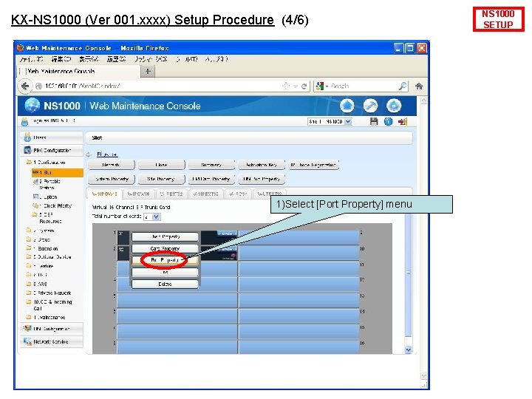Select the Web Maintenance Console browser tab
Screen dimensions: 532x399
(x=79, y=71)
